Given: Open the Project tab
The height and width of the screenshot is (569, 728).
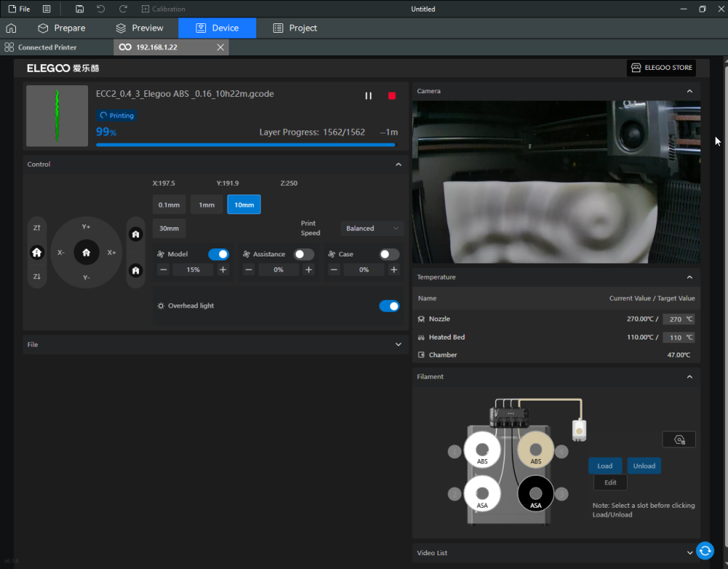Looking at the screenshot, I should pos(295,28).
